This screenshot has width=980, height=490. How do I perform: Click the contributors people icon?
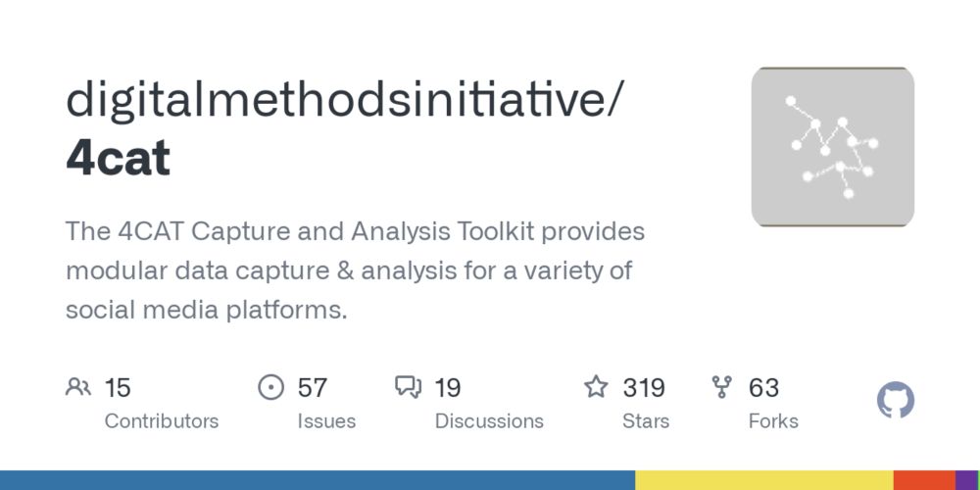coord(78,387)
